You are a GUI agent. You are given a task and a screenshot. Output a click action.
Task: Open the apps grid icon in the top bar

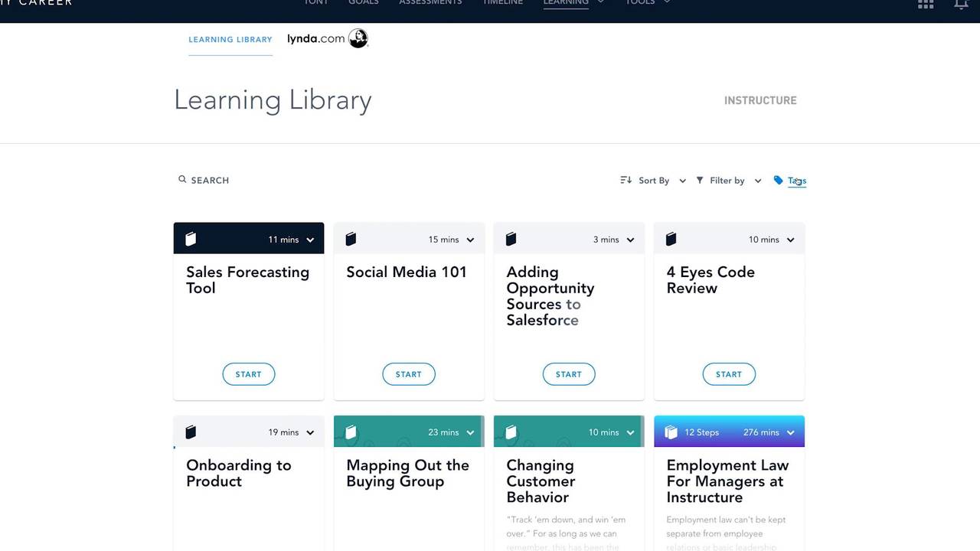(x=925, y=5)
